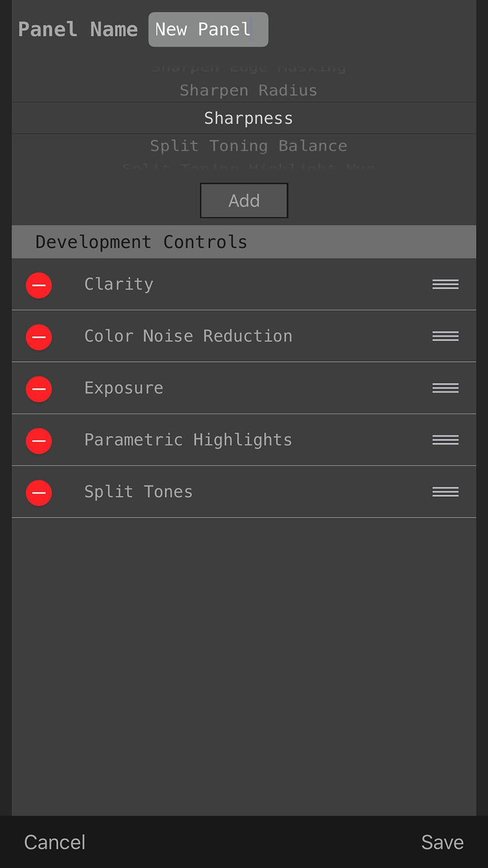This screenshot has width=488, height=868.
Task: Tap the drag handle for Parametric Highlights
Action: (445, 440)
